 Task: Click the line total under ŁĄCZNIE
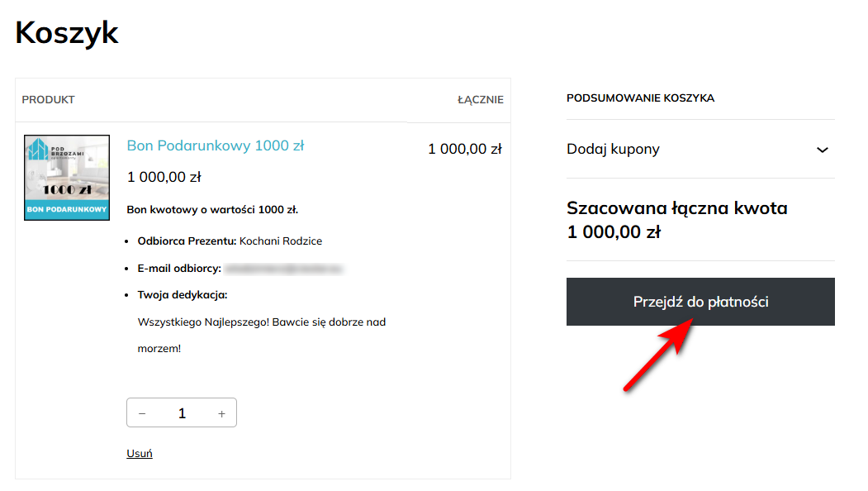tap(464, 149)
